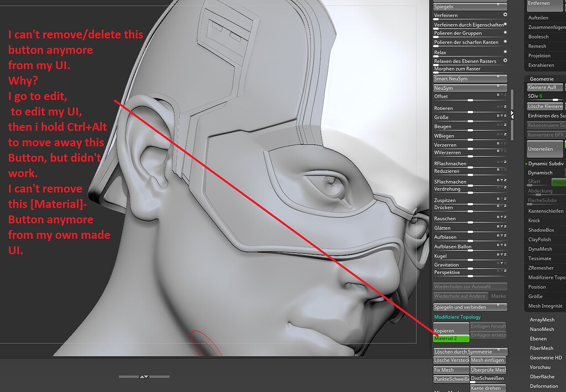Image resolution: width=566 pixels, height=392 pixels.
Task: Expand the Deformation subpalette
Action: pos(544,386)
